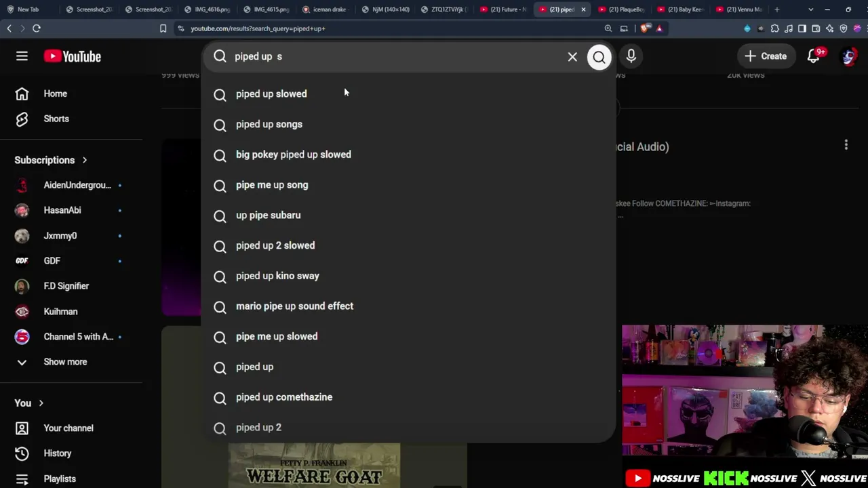Viewport: 868px width, 488px height.
Task: Open the YouTube guide hamburger menu
Action: click(x=22, y=56)
